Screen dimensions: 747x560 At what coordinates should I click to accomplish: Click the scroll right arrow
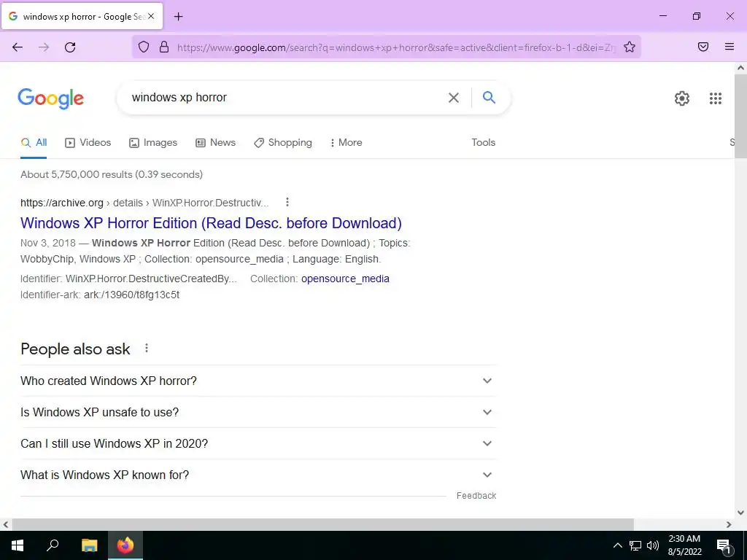coord(729,525)
